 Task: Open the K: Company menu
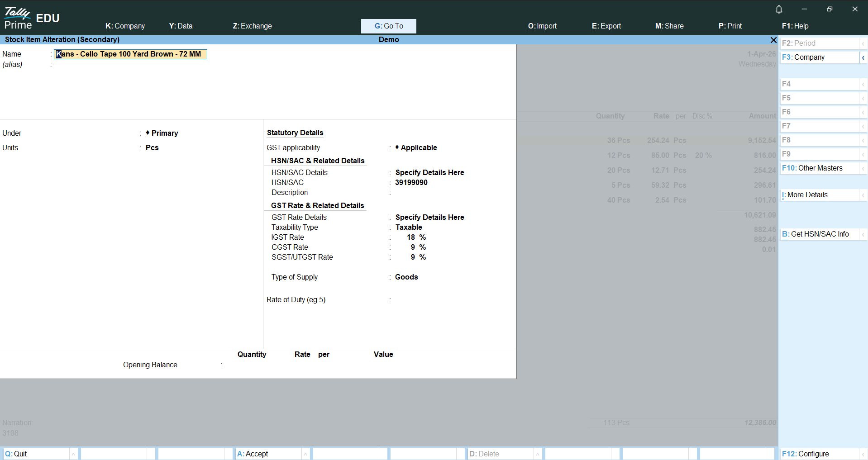point(125,26)
